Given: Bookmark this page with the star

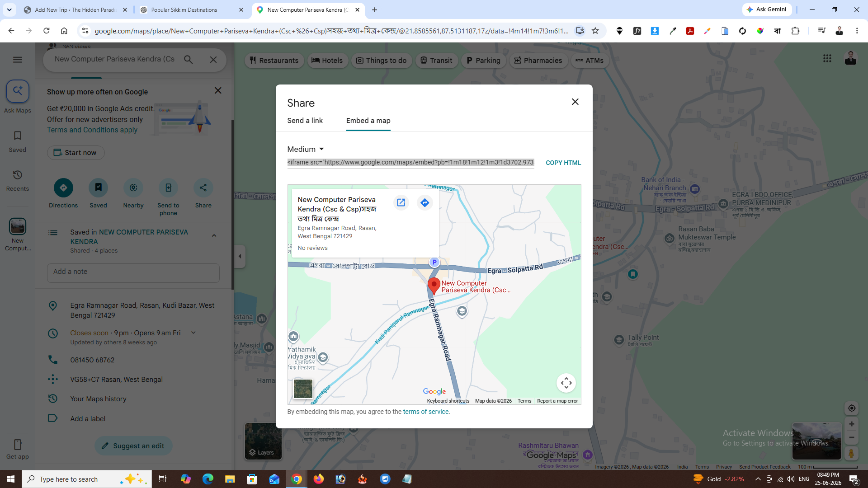Looking at the screenshot, I should point(595,31).
